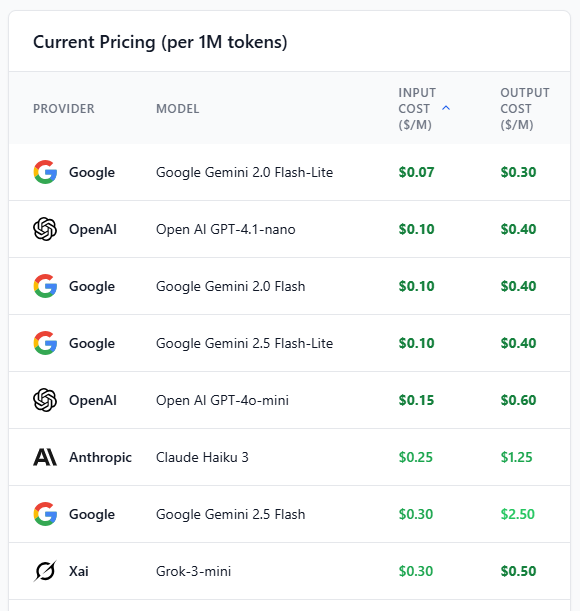Click the xAI logo in the Grok-3-mini row
Image resolution: width=580 pixels, height=611 pixels.
pyautogui.click(x=45, y=571)
